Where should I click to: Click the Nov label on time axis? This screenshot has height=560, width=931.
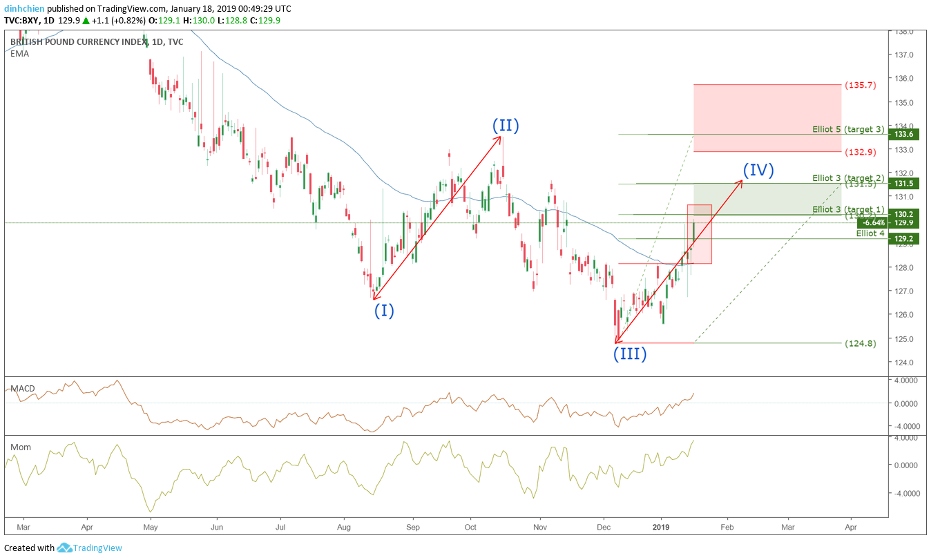point(539,526)
